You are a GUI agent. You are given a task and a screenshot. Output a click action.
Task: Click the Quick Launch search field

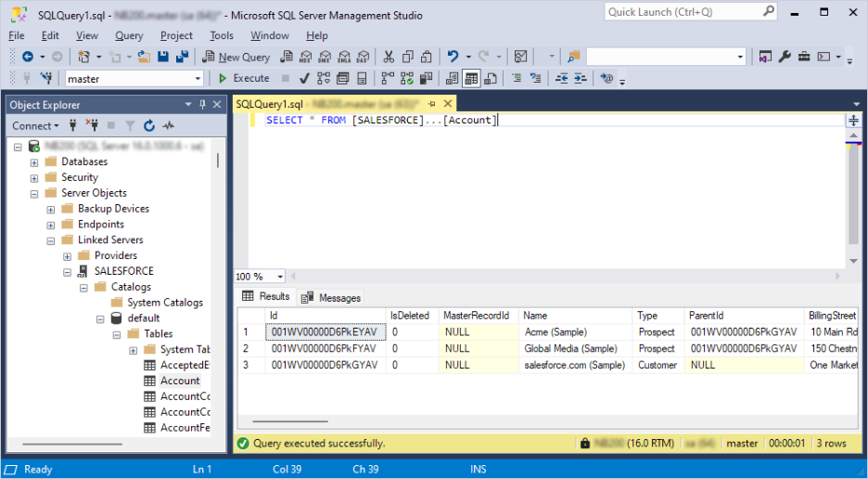tap(683, 12)
